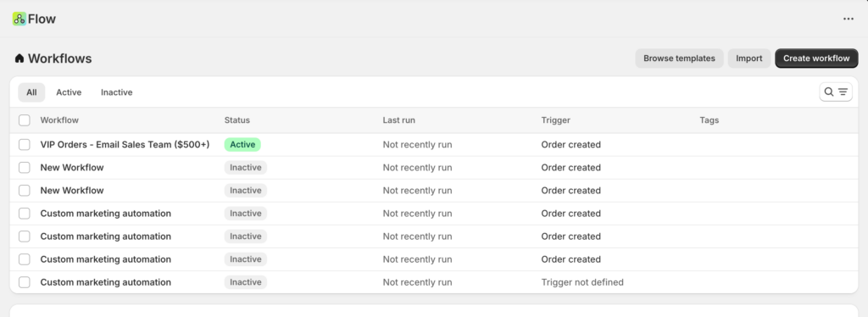Screen dimensions: 868x317
Task: Click the Browse templates button
Action: tap(679, 58)
